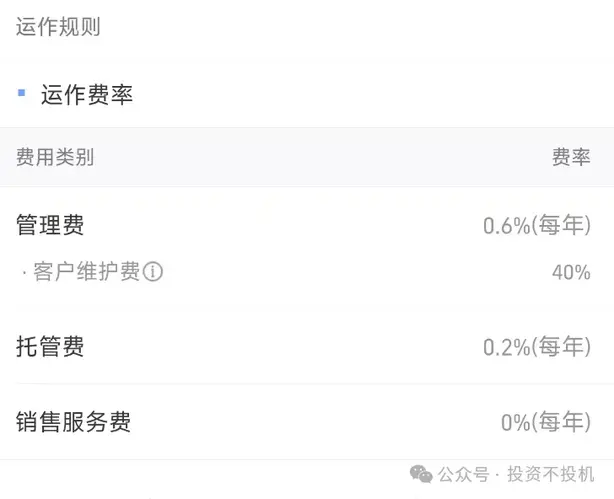The width and height of the screenshot is (614, 499).
Task: Select the 销售服务费 row label
Action: [73, 422]
